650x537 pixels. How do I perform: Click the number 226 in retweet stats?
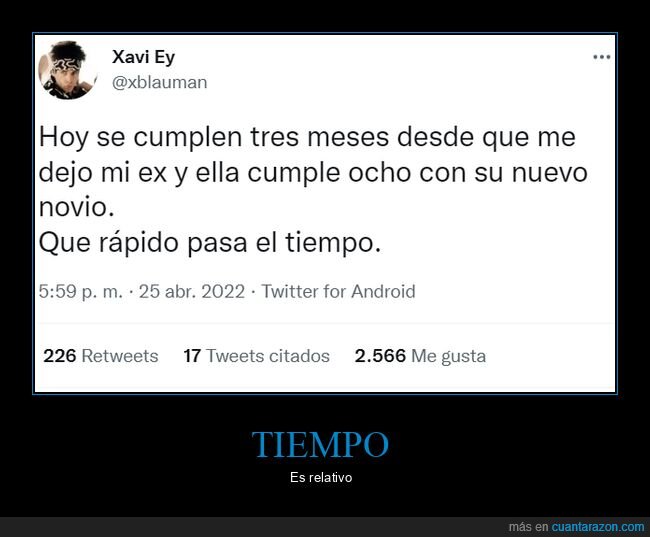(60, 356)
